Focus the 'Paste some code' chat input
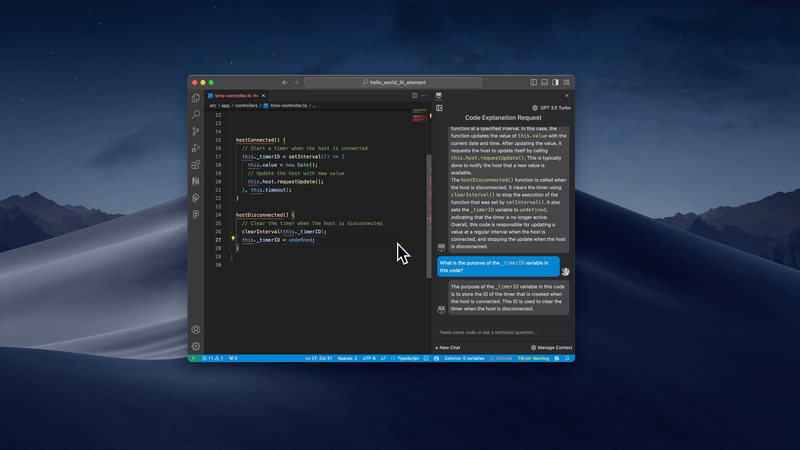The height and width of the screenshot is (450, 800). (x=503, y=332)
